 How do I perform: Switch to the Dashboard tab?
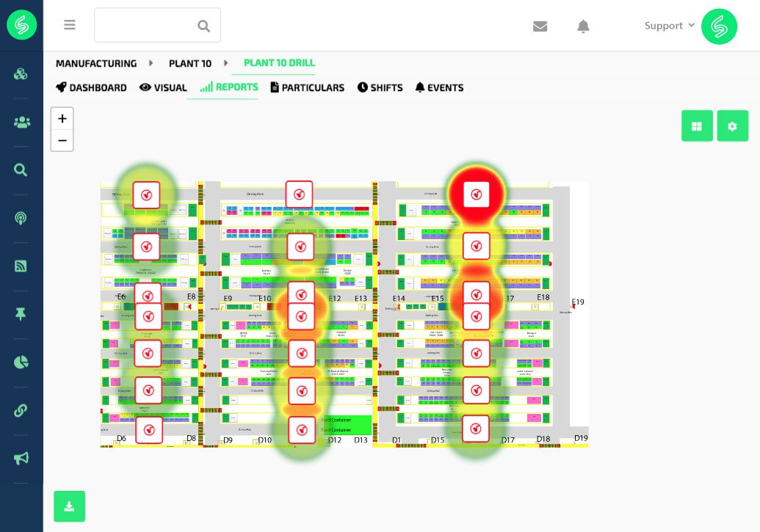tap(91, 88)
